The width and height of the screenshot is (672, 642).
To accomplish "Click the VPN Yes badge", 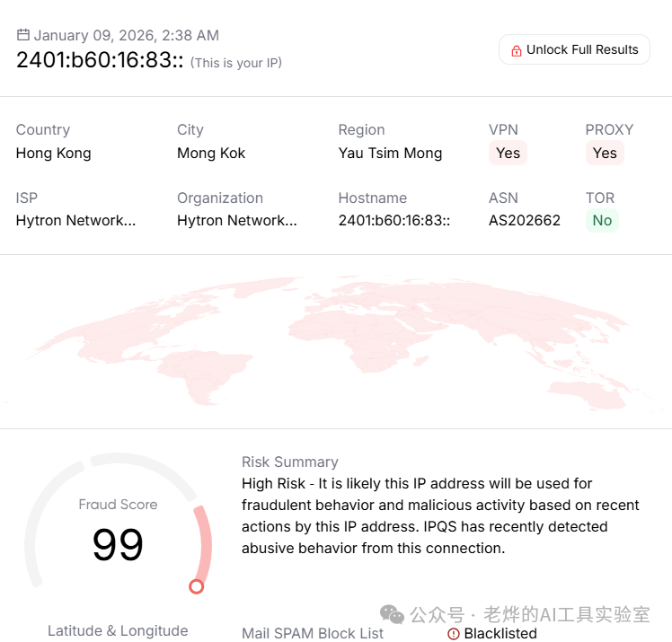I will [508, 153].
